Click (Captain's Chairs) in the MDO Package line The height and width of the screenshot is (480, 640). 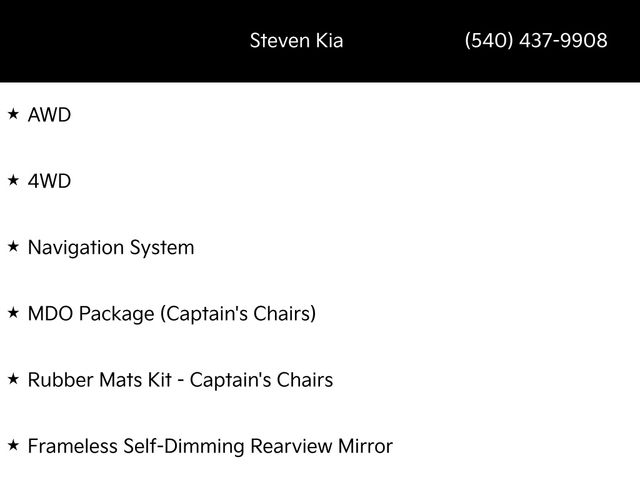pos(238,314)
